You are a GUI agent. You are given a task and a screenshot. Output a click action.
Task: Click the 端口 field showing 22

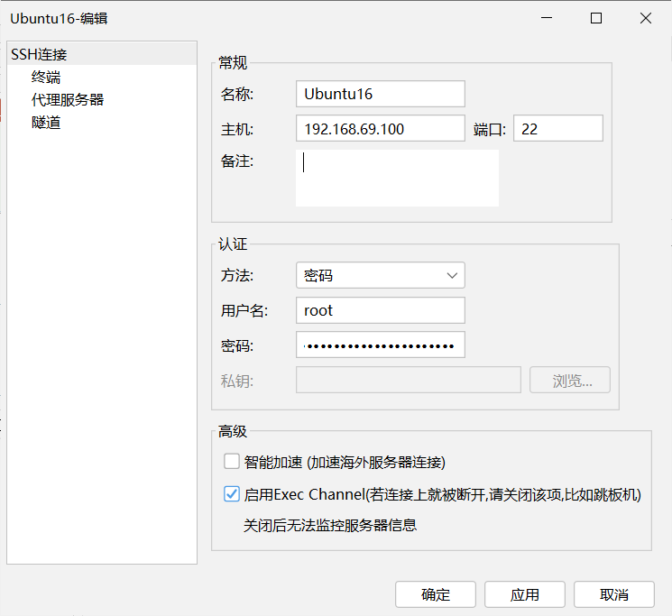click(558, 128)
